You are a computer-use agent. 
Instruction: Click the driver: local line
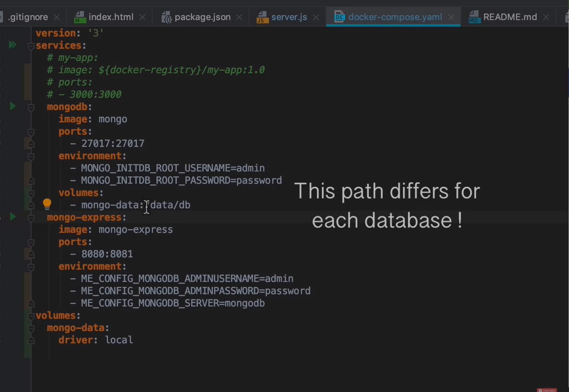click(95, 340)
